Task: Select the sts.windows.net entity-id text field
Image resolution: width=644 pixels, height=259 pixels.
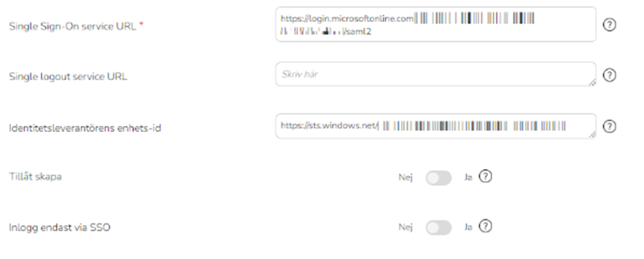Action: (436, 126)
